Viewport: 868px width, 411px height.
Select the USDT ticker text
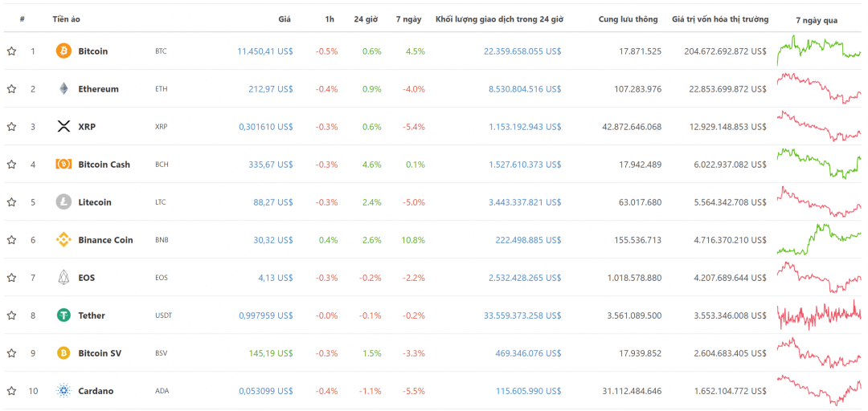[x=163, y=315]
